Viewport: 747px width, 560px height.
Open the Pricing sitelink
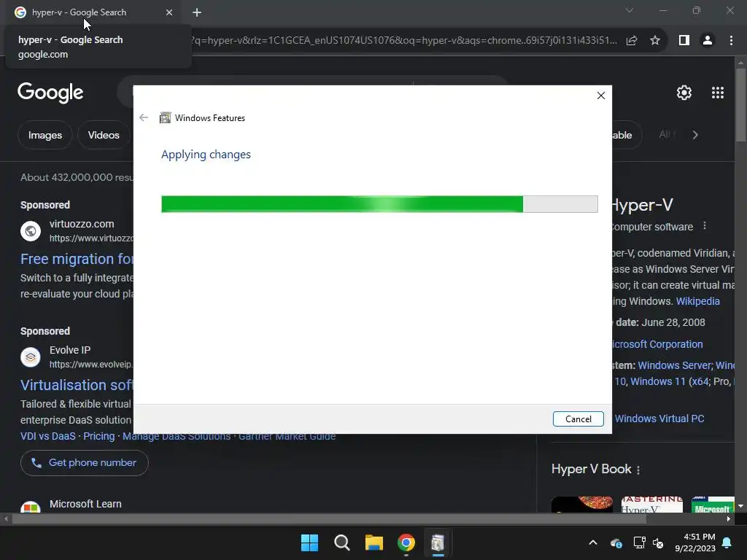click(99, 436)
